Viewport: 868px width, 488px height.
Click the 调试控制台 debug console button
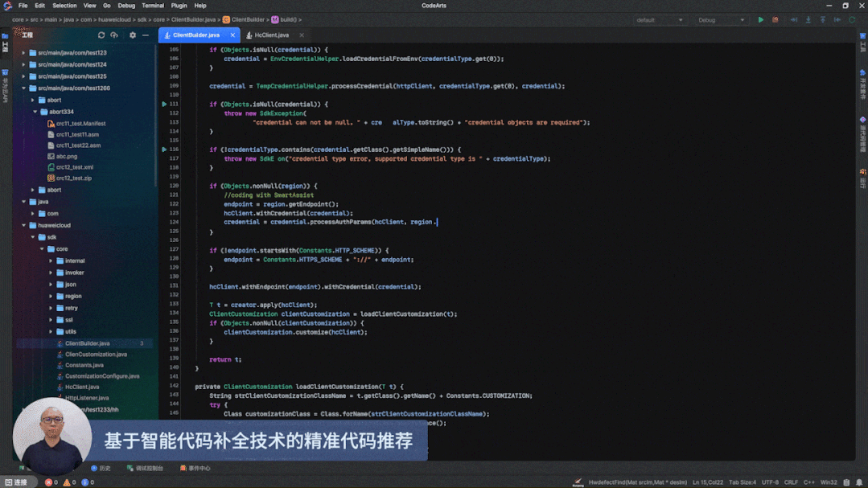tap(145, 468)
